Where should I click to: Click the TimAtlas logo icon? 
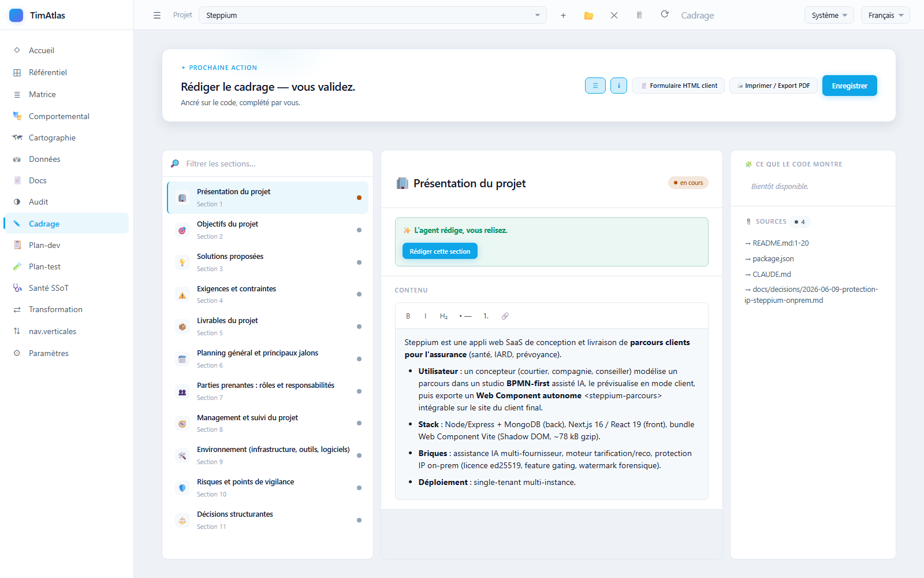(16, 15)
